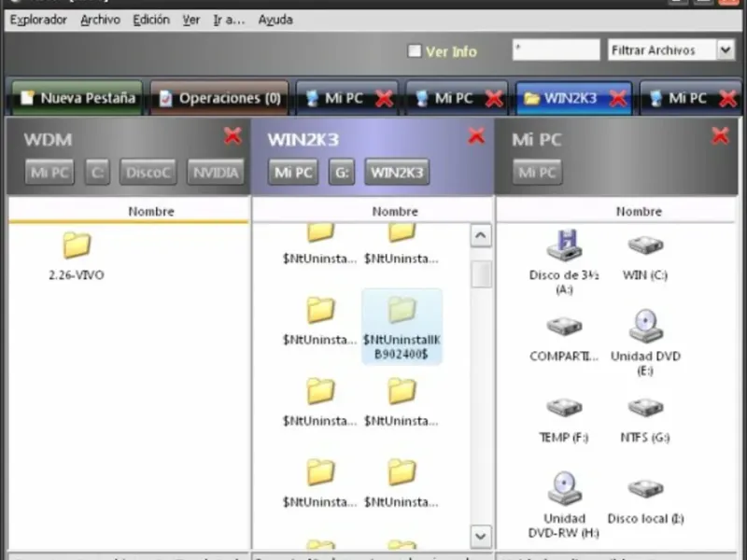Enable the Ver Info checkbox
Image resolution: width=747 pixels, height=560 pixels.
415,51
